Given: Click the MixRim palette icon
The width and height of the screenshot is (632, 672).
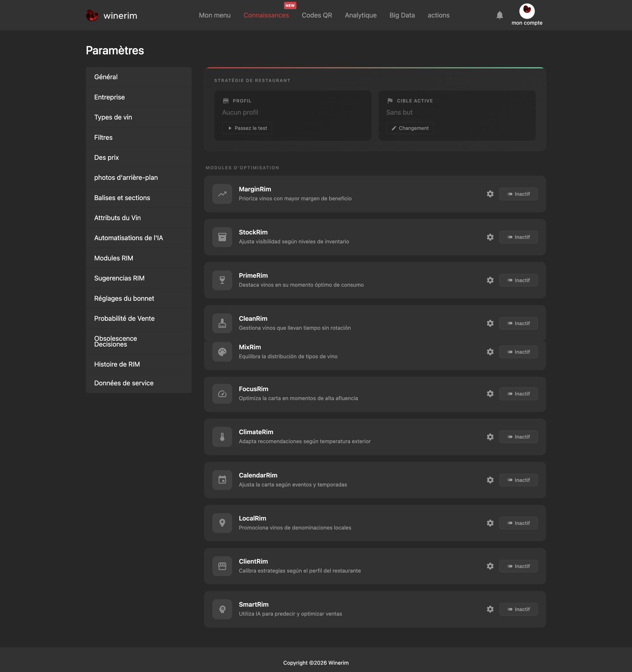Looking at the screenshot, I should coord(222,352).
